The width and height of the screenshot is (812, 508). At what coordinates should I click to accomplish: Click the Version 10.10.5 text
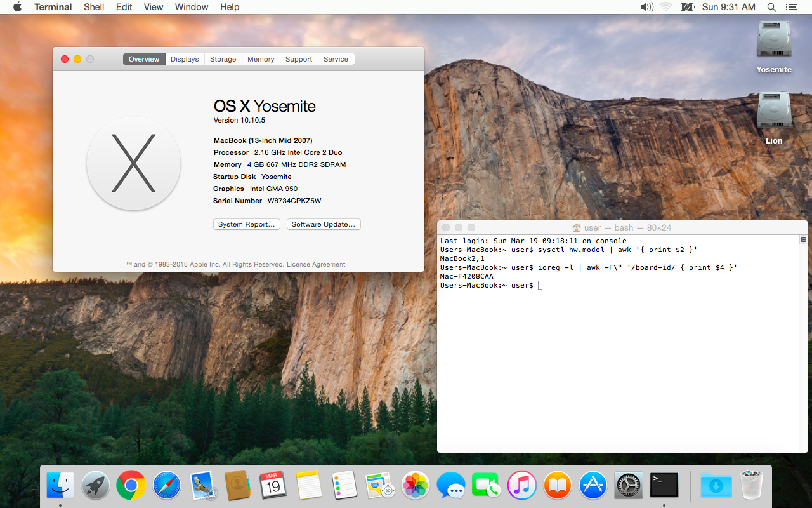[239, 120]
